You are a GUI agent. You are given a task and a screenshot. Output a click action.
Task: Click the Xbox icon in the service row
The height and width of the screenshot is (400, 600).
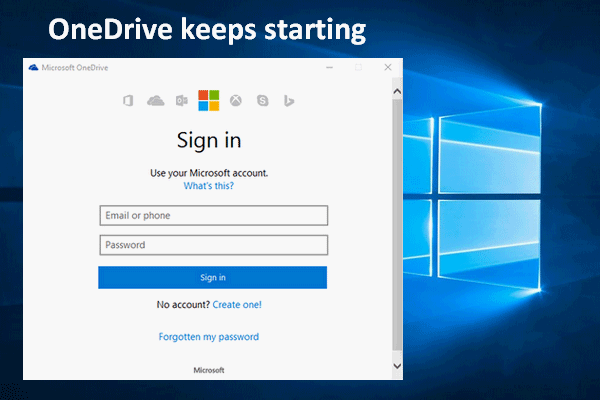236,101
